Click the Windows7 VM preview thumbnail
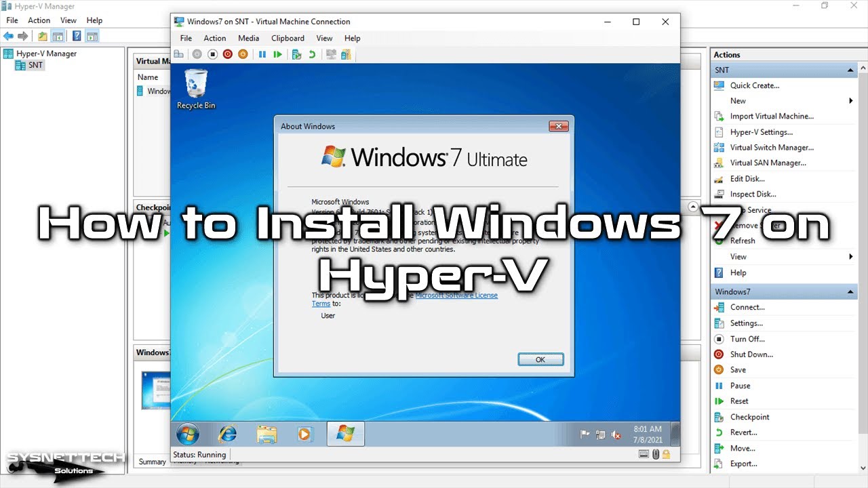868x488 pixels. pos(156,391)
